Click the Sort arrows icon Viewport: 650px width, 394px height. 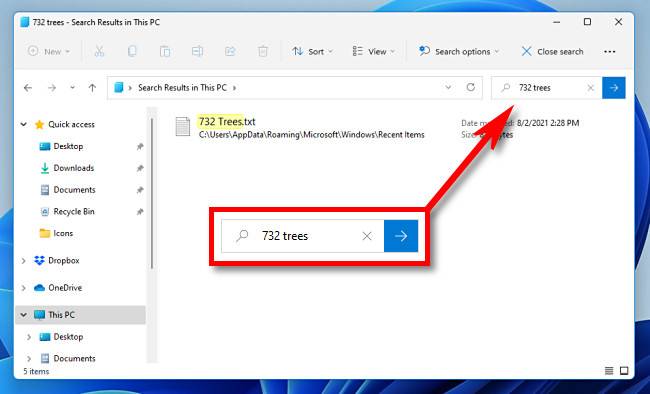point(298,51)
